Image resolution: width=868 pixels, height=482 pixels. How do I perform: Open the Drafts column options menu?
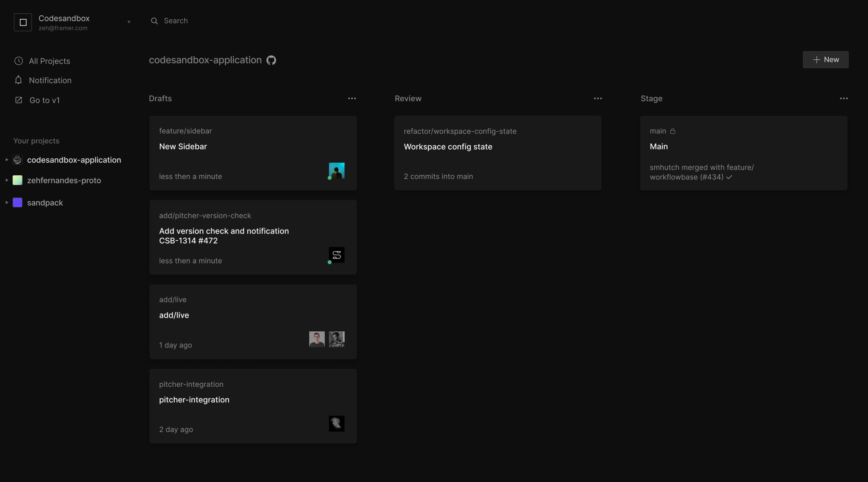click(352, 99)
